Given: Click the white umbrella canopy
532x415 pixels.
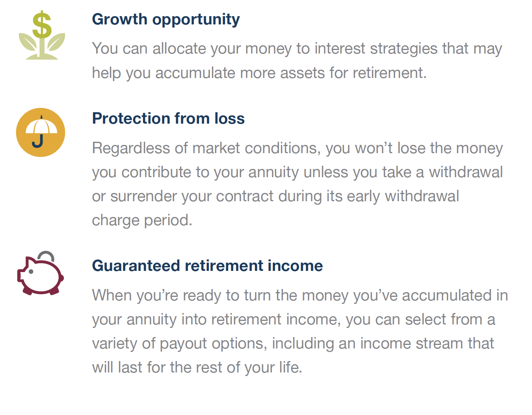Looking at the screenshot, I should pyautogui.click(x=41, y=126).
